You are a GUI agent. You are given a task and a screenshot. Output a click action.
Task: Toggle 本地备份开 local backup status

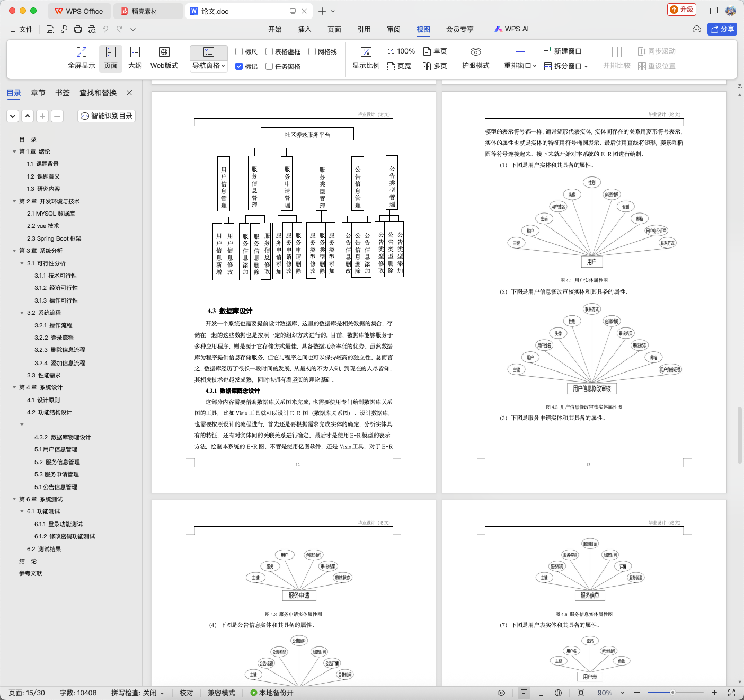pyautogui.click(x=272, y=693)
